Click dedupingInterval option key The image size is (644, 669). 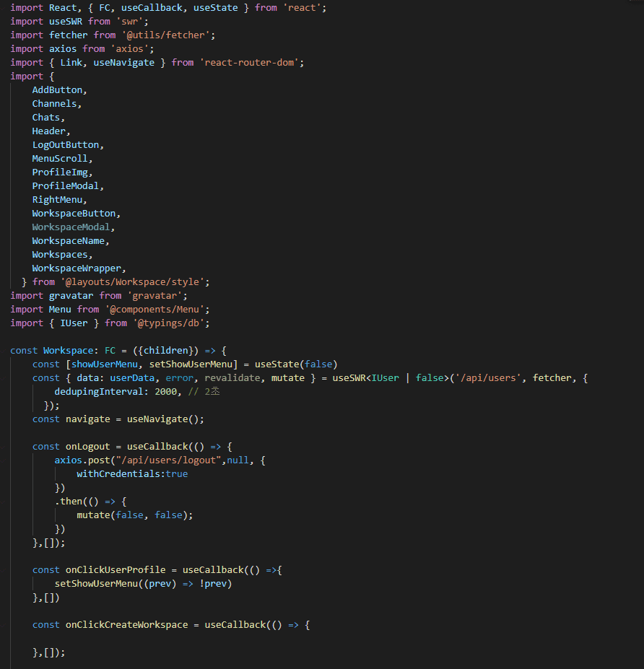click(99, 391)
